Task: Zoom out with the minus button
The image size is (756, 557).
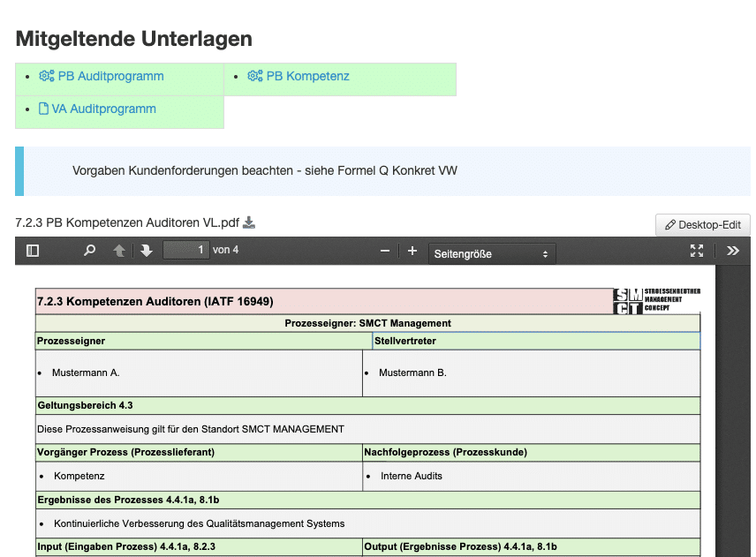Action: pyautogui.click(x=384, y=251)
